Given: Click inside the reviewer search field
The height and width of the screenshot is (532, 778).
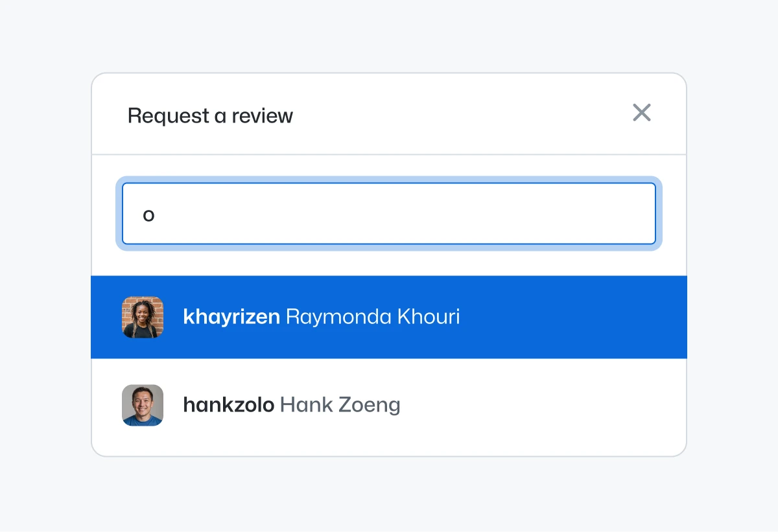Looking at the screenshot, I should click(x=389, y=214).
